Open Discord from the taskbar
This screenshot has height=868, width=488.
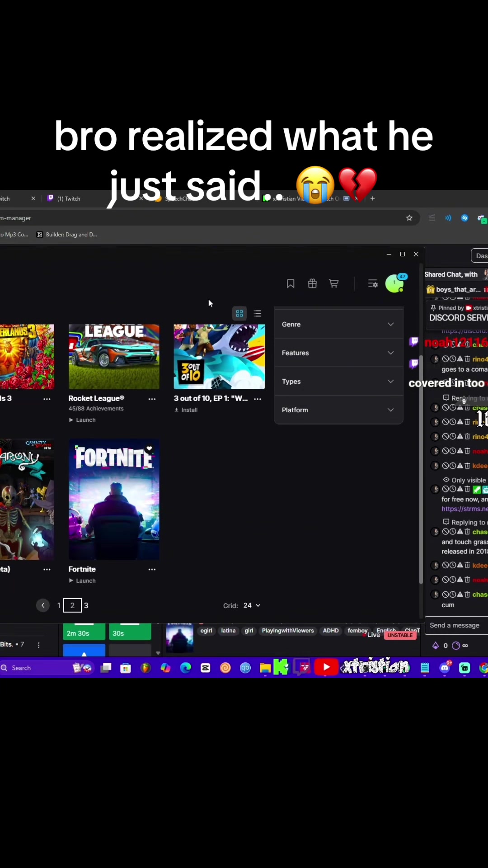[445, 668]
